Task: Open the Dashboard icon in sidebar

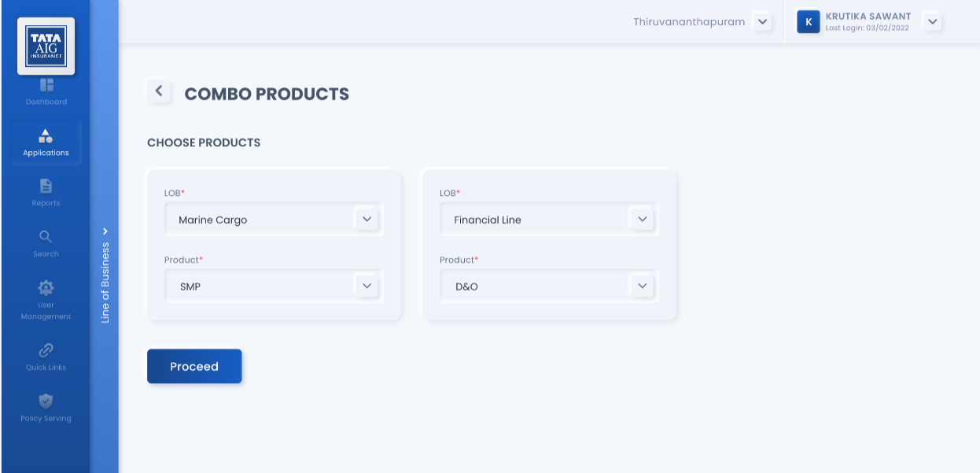Action: click(46, 84)
